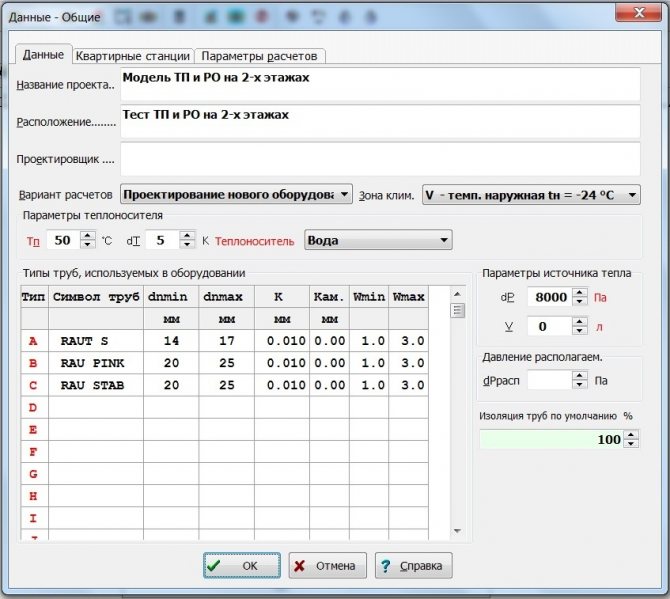
Task: Increase the Tп temperature stepper value
Action: (87, 235)
